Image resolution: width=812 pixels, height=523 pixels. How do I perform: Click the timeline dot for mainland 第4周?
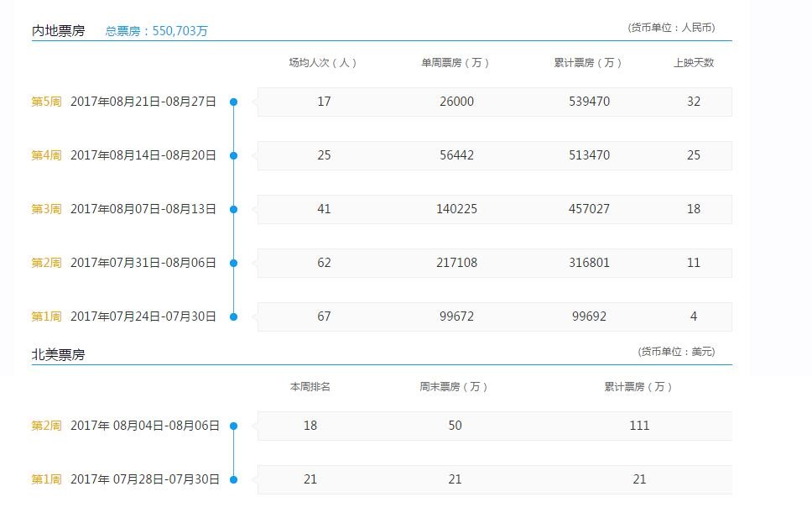(234, 156)
